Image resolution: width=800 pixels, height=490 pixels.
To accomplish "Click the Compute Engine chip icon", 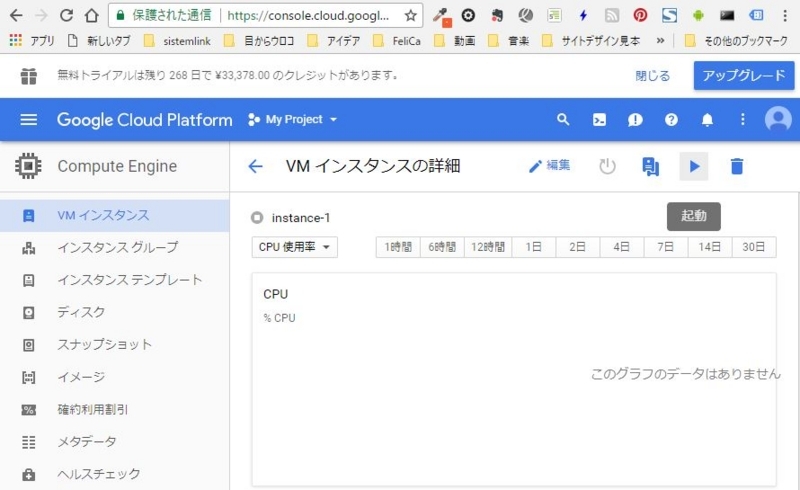I will (29, 166).
